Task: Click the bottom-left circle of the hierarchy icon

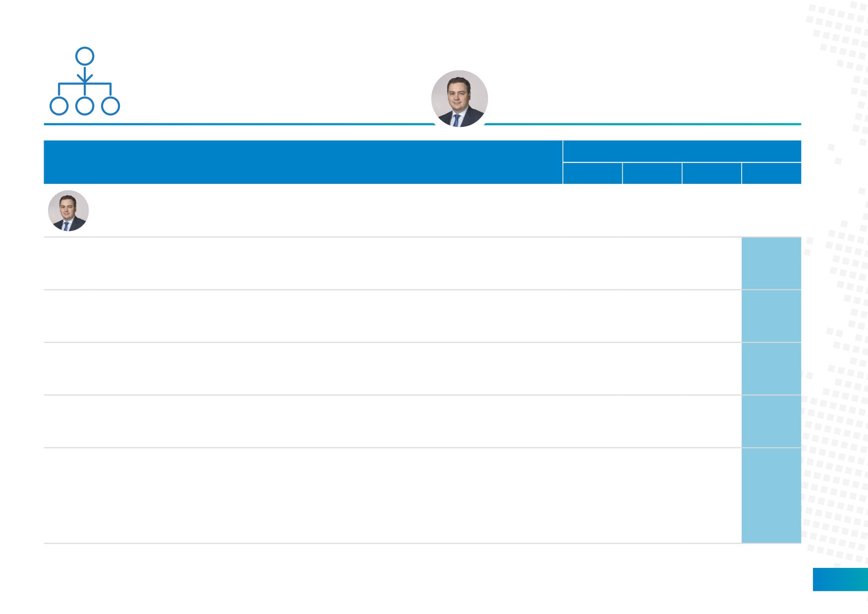Action: 59,106
